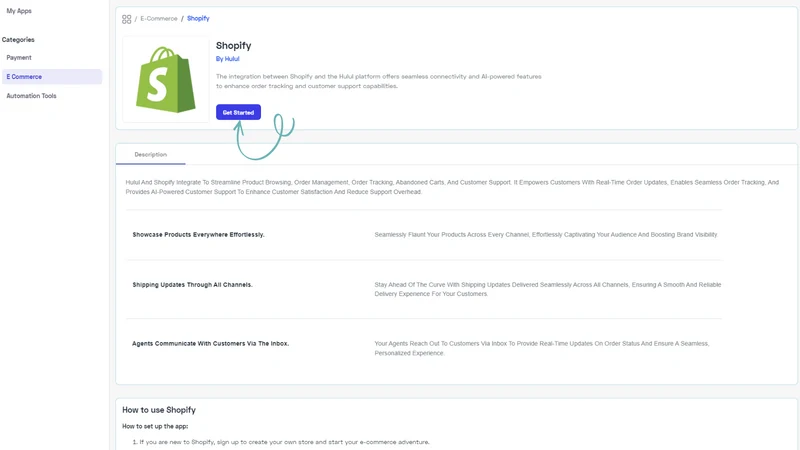Click the integration summary under By Hulul

click(379, 81)
